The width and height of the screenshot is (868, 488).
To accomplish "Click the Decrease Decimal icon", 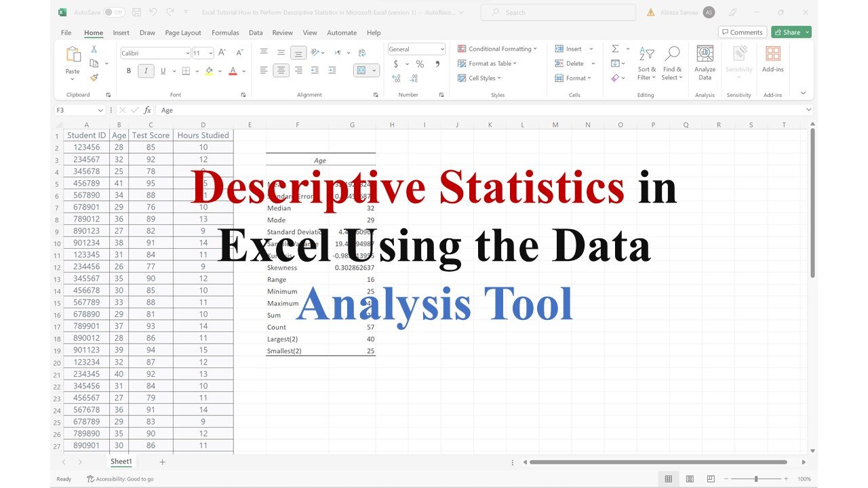I will pyautogui.click(x=414, y=78).
